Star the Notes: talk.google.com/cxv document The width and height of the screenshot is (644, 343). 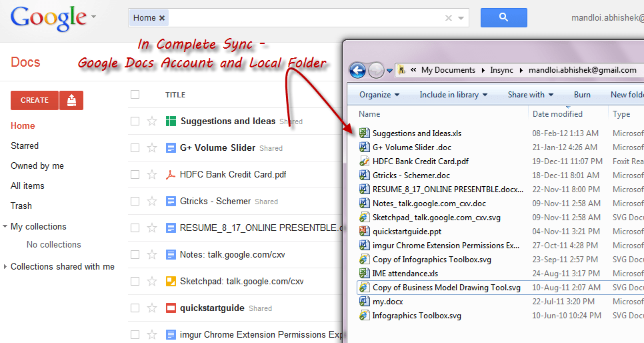point(152,254)
